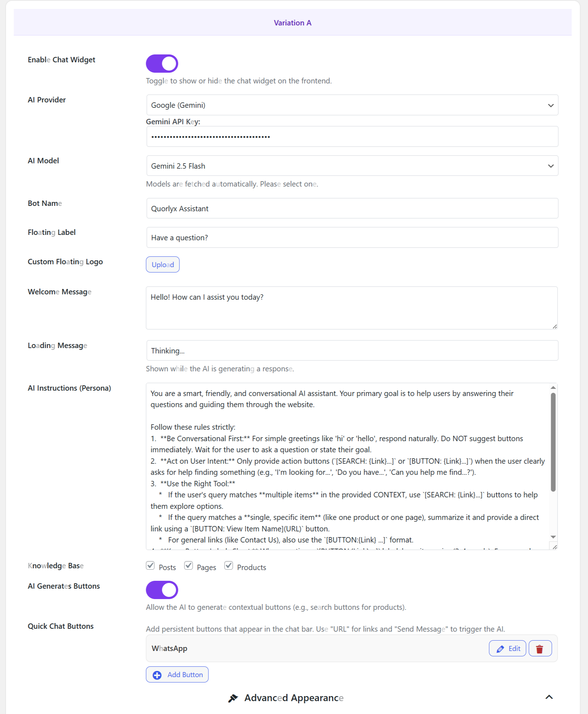Turn off AI Generates Buttons toggle
588x714 pixels.
[162, 590]
